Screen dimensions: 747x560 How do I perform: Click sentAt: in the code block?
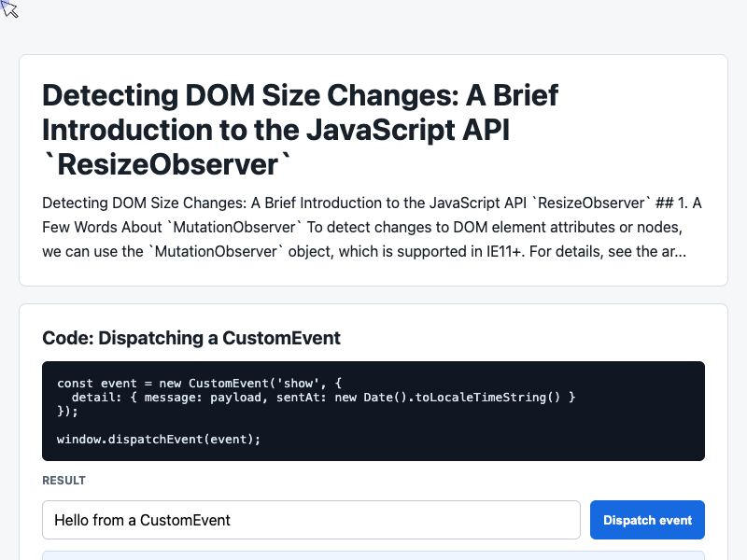click(x=301, y=398)
